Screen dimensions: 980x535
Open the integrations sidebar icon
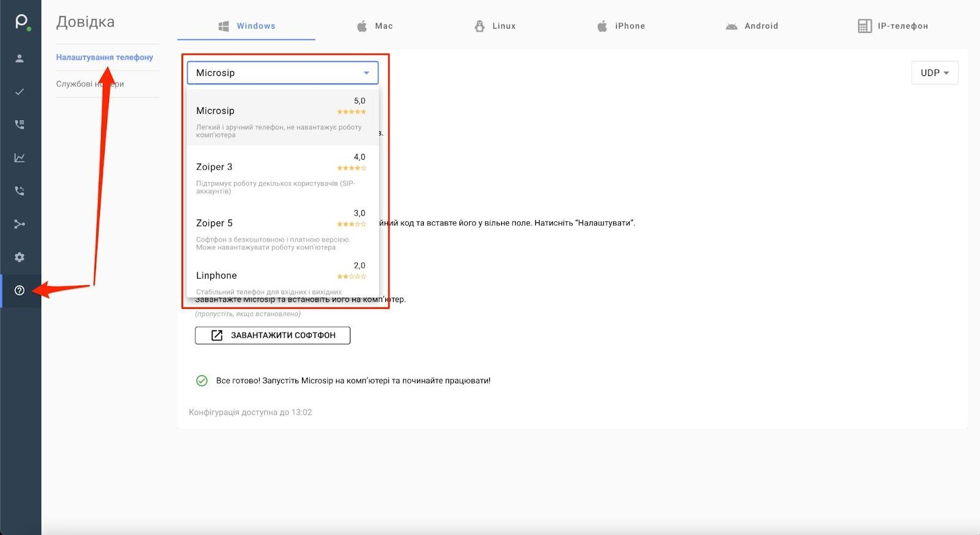click(x=20, y=224)
